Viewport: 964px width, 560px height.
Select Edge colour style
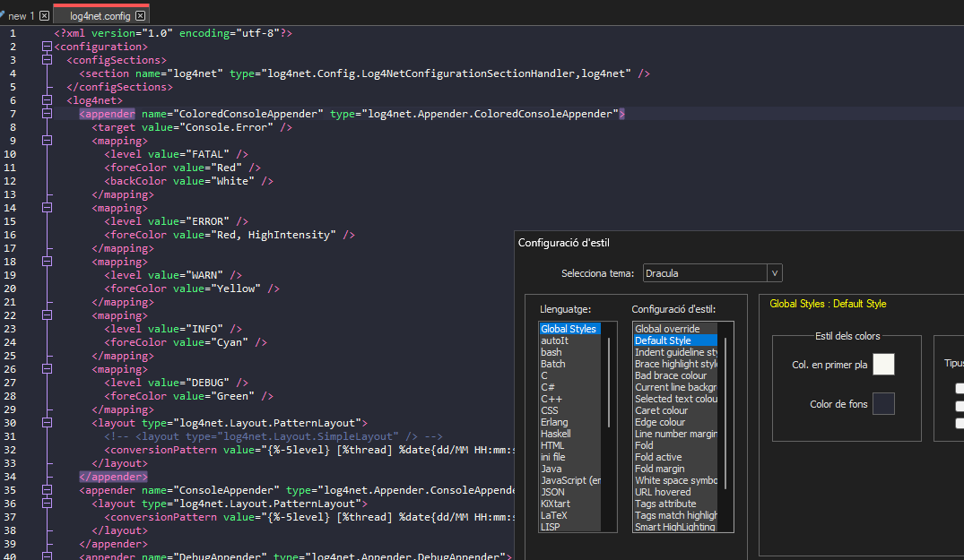(x=675, y=422)
